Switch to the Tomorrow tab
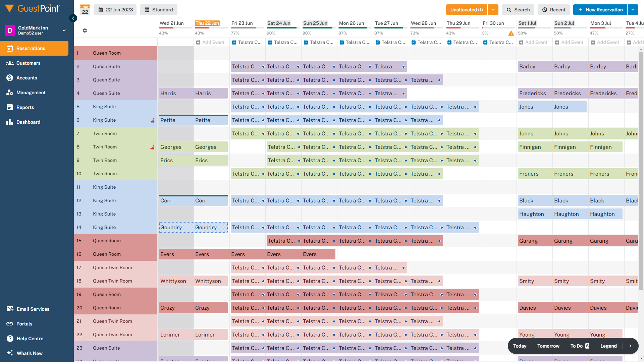This screenshot has height=362, width=644. pyautogui.click(x=548, y=346)
